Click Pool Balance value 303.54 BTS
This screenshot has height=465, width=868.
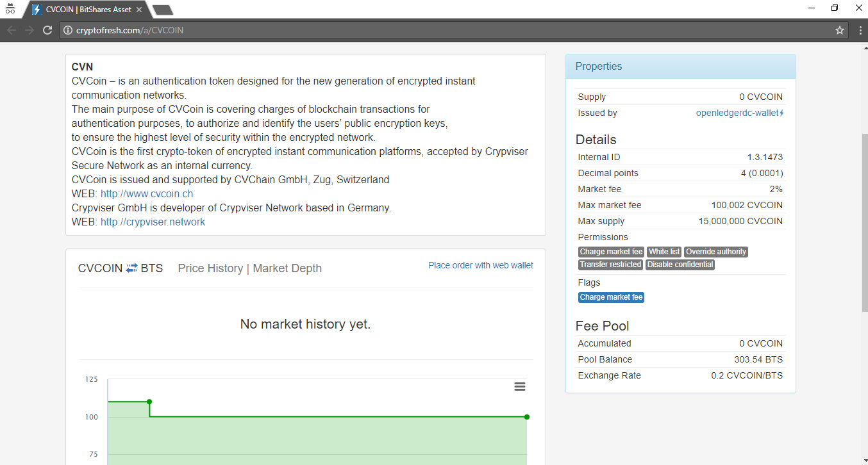tap(758, 359)
